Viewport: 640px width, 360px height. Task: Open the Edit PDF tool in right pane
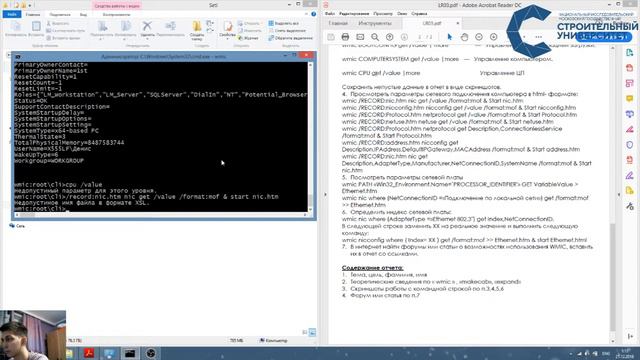tap(629, 84)
